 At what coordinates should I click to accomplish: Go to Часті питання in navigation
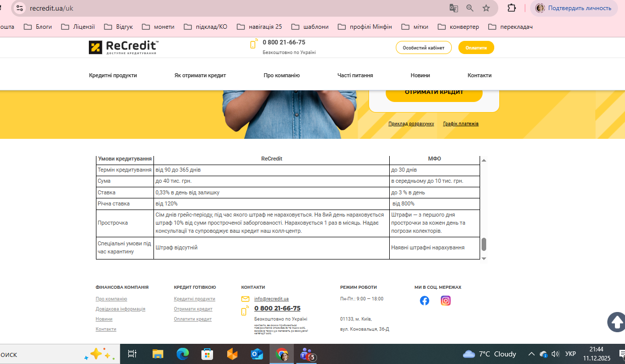pyautogui.click(x=355, y=75)
